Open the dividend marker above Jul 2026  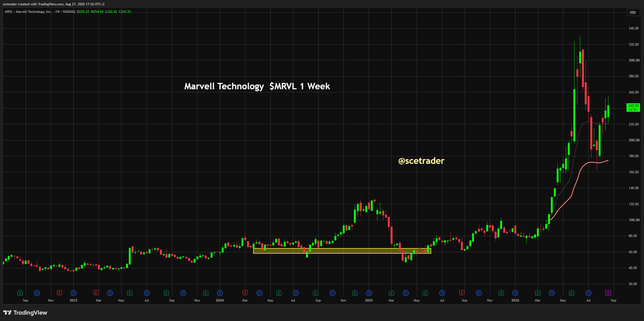point(588,293)
